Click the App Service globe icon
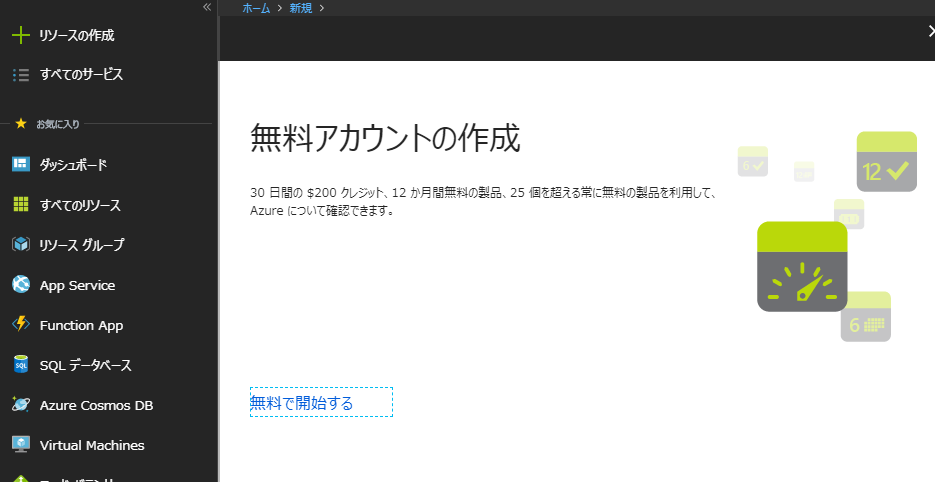This screenshot has height=482, width=935. pyautogui.click(x=20, y=285)
